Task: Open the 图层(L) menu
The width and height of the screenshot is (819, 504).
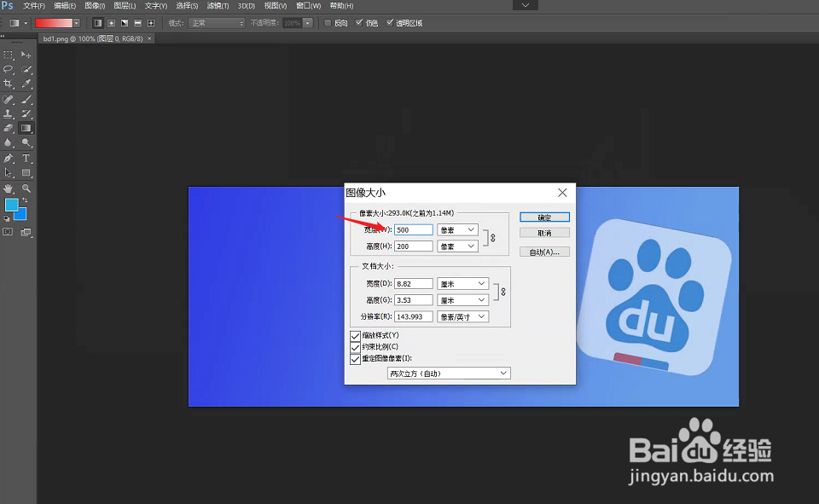Action: pyautogui.click(x=125, y=6)
